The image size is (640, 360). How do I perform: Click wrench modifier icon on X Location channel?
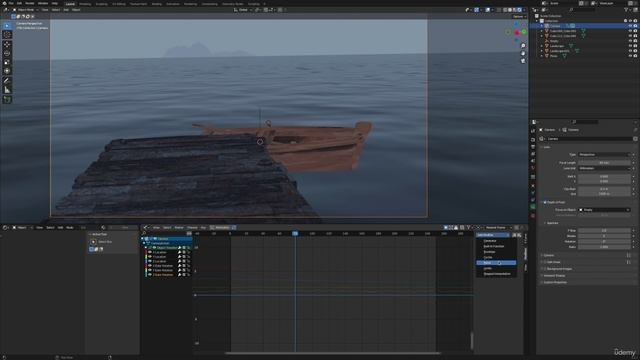(180, 252)
